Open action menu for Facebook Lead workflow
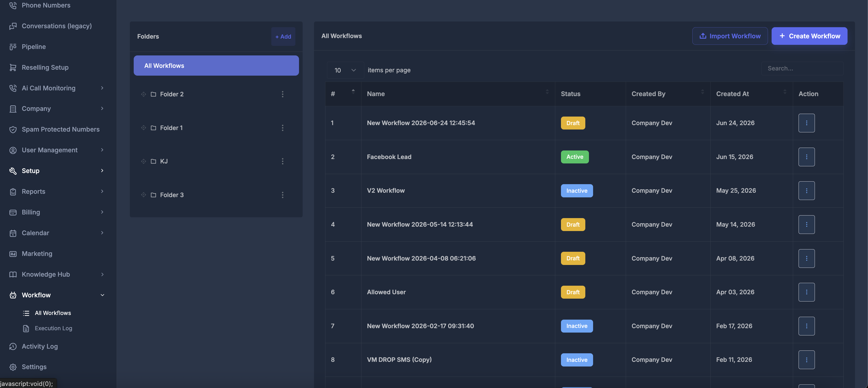Image resolution: width=868 pixels, height=388 pixels. point(806,157)
